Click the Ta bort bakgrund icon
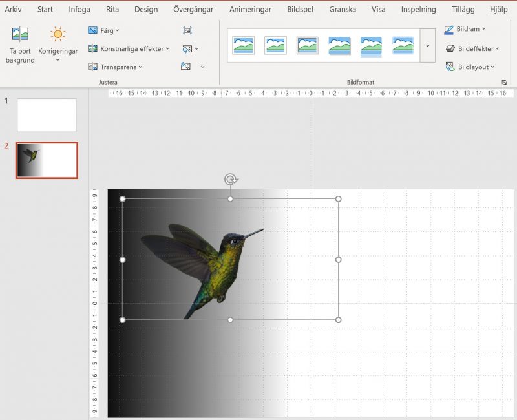517x420 pixels. pos(20,34)
